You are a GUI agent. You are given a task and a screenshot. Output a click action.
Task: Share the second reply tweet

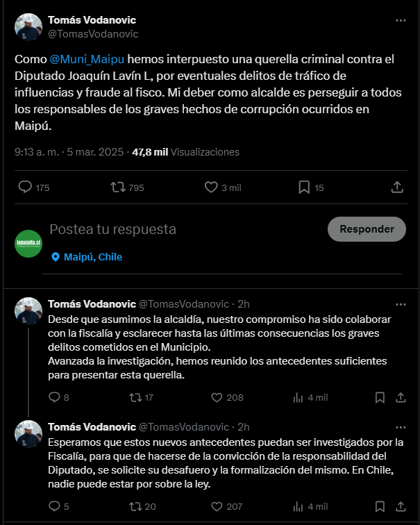coord(401,507)
